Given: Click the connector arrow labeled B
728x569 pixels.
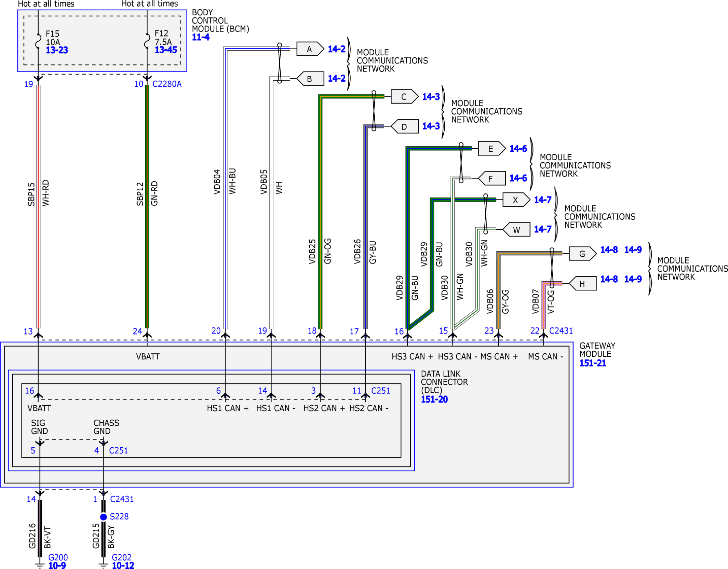Looking at the screenshot, I should click(310, 79).
